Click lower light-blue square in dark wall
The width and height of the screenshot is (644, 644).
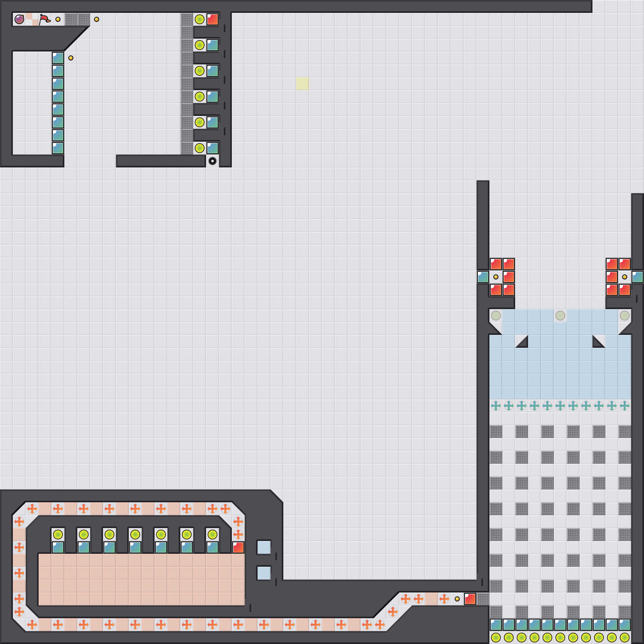click(x=264, y=573)
